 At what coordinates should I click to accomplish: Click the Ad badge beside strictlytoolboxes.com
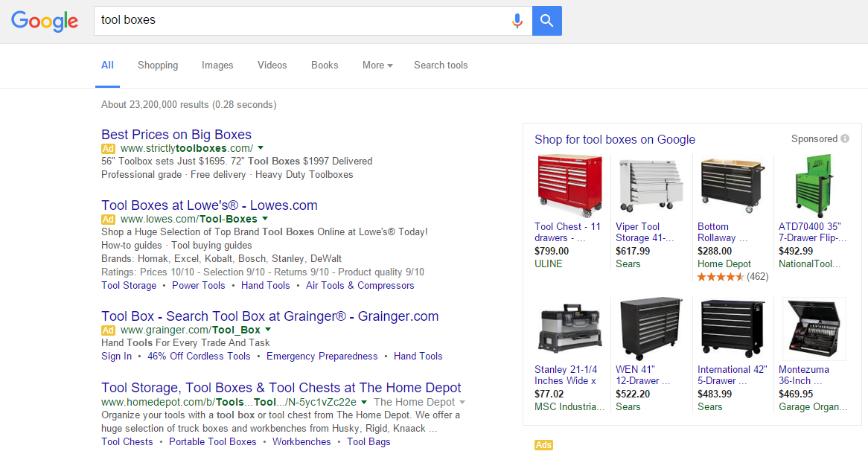(x=108, y=148)
